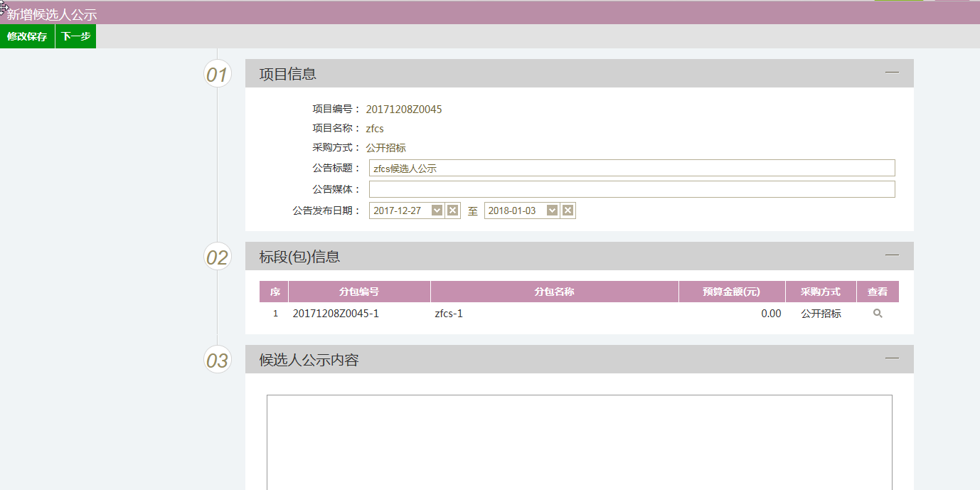
Task: Click the 分包名称 column header
Action: (554, 292)
